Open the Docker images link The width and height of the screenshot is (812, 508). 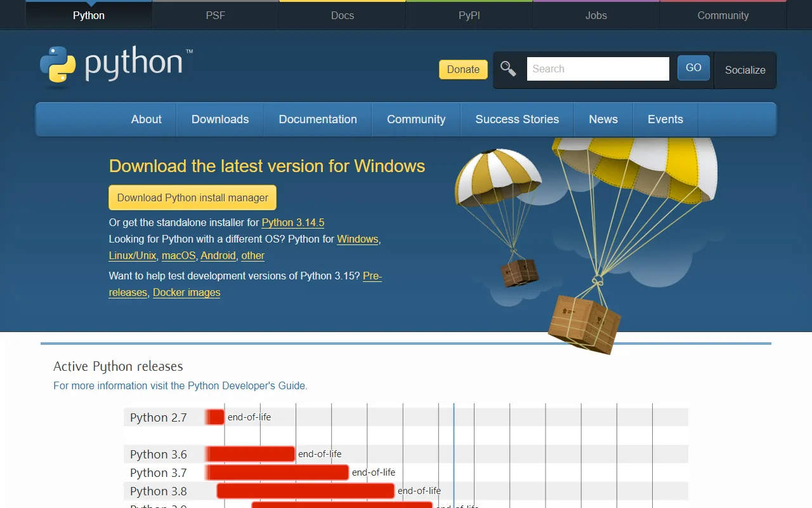click(x=187, y=292)
